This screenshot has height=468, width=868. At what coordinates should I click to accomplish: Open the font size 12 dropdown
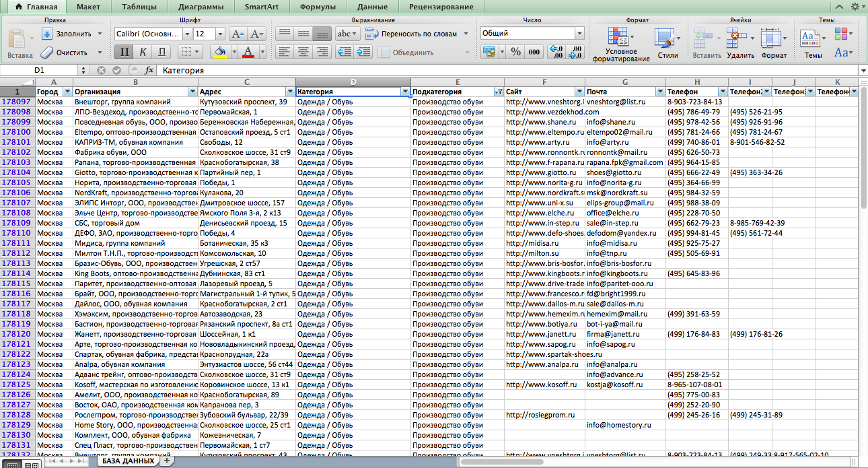click(221, 34)
